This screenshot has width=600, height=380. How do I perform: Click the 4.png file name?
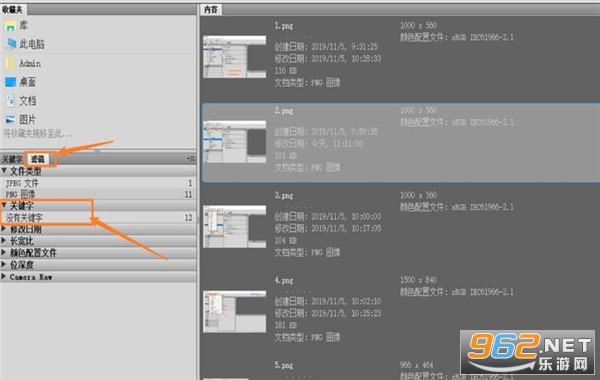[x=284, y=281]
